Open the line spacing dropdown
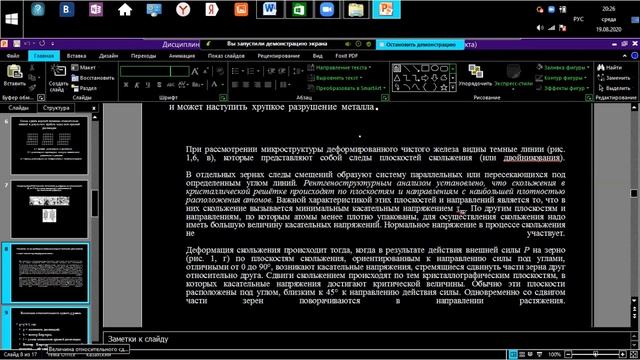640x360 pixels. [298, 71]
